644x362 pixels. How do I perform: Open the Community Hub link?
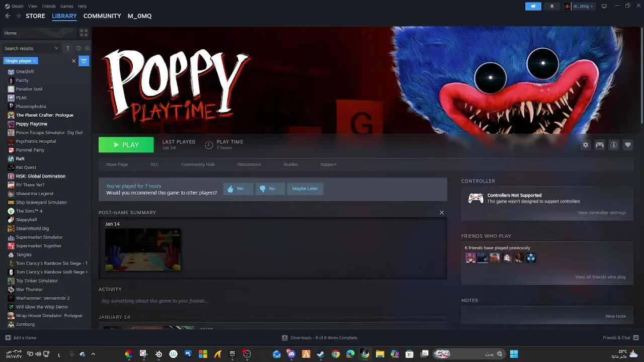coord(198,164)
